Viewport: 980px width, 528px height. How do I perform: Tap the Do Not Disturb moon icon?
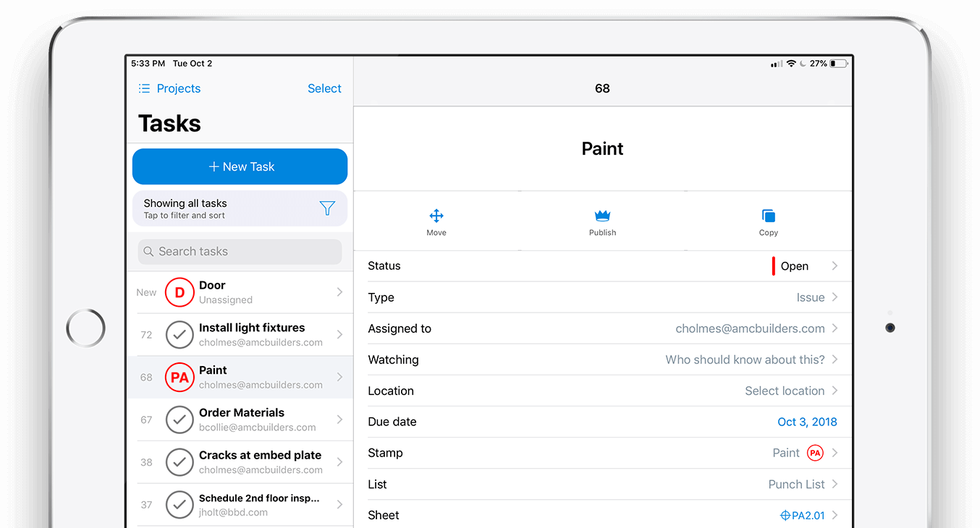(x=803, y=64)
